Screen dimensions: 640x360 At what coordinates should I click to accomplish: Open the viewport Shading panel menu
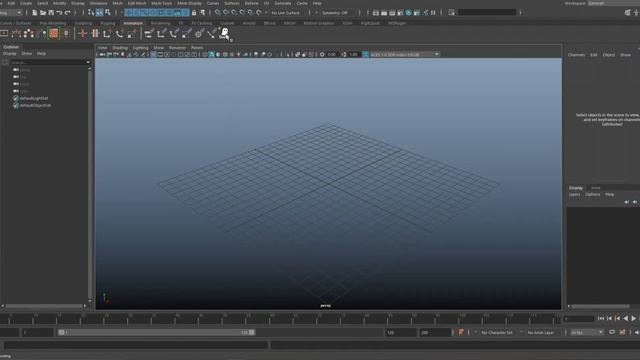point(120,48)
